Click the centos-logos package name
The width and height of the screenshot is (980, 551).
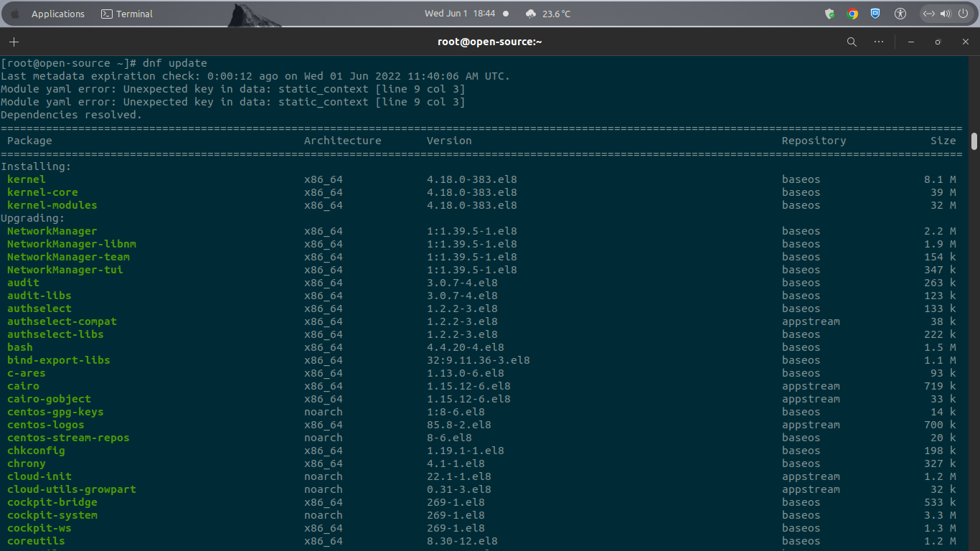click(x=46, y=425)
